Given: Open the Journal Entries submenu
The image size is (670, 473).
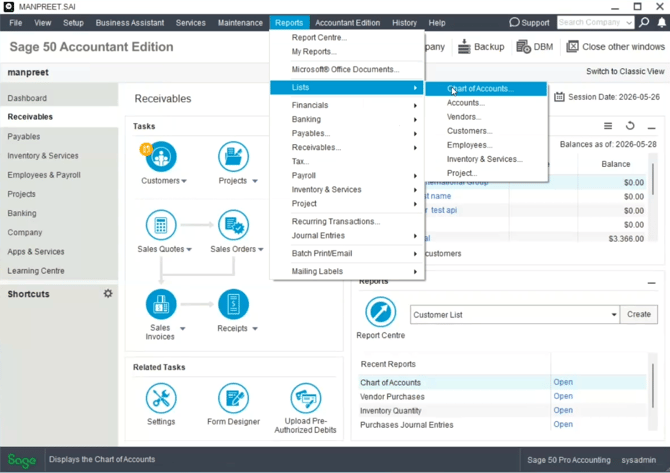Looking at the screenshot, I should coord(347,235).
